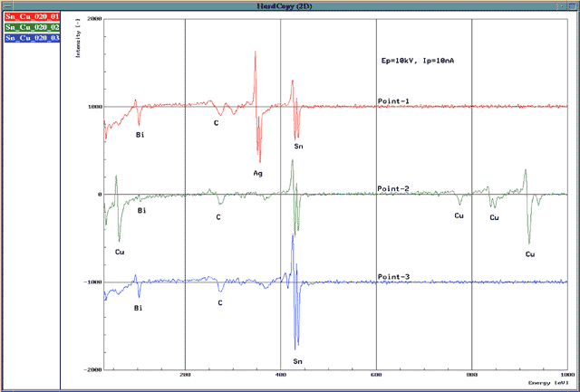580x392 pixels.
Task: Click the 600 tick on the energy axis
Action: (376, 373)
